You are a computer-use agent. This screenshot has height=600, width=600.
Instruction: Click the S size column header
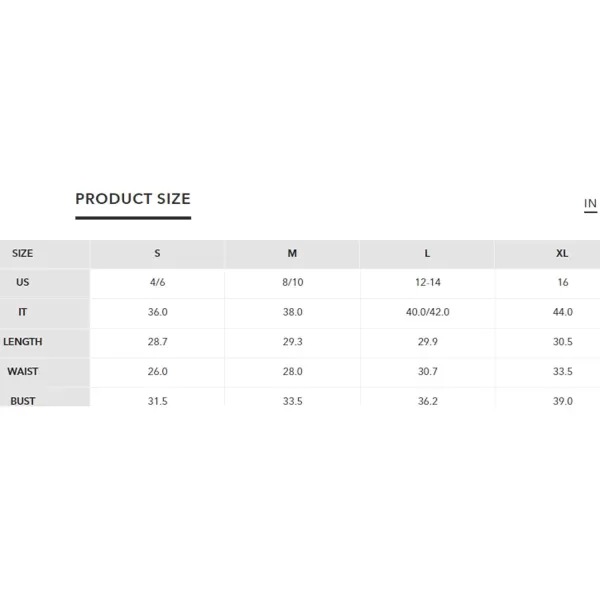(157, 253)
